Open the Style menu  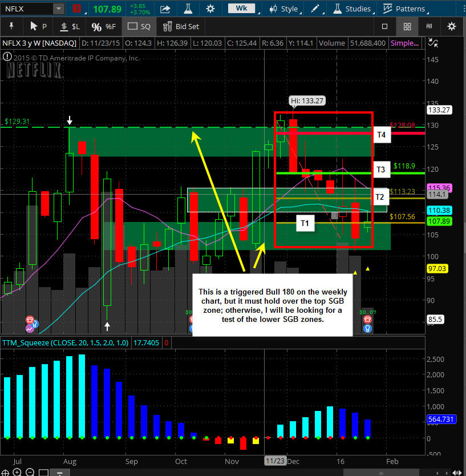coord(284,9)
